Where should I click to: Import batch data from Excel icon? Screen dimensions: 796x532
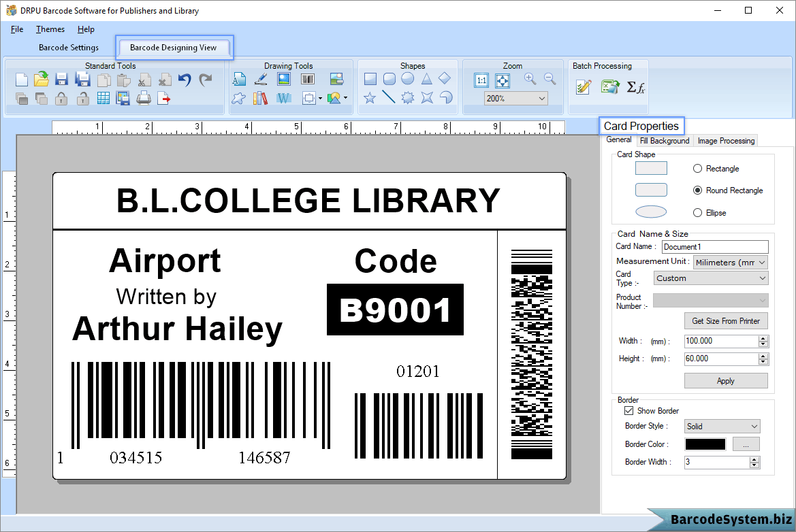click(609, 87)
